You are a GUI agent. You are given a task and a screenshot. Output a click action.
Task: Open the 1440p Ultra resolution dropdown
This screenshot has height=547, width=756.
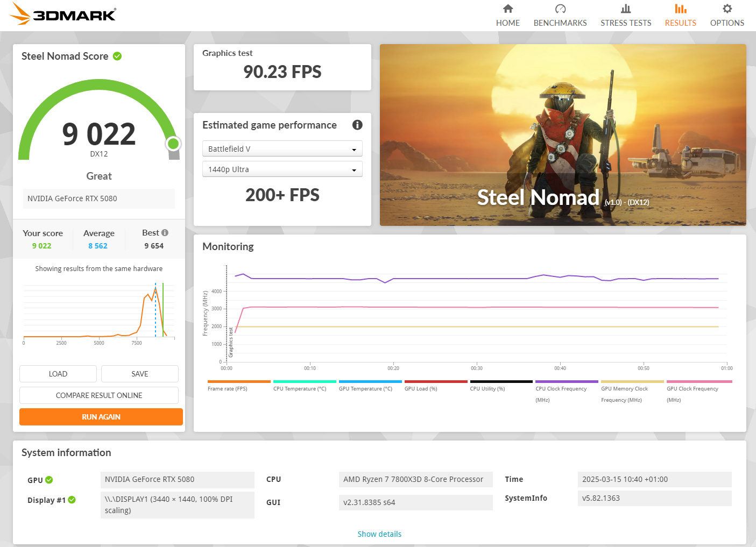[282, 169]
